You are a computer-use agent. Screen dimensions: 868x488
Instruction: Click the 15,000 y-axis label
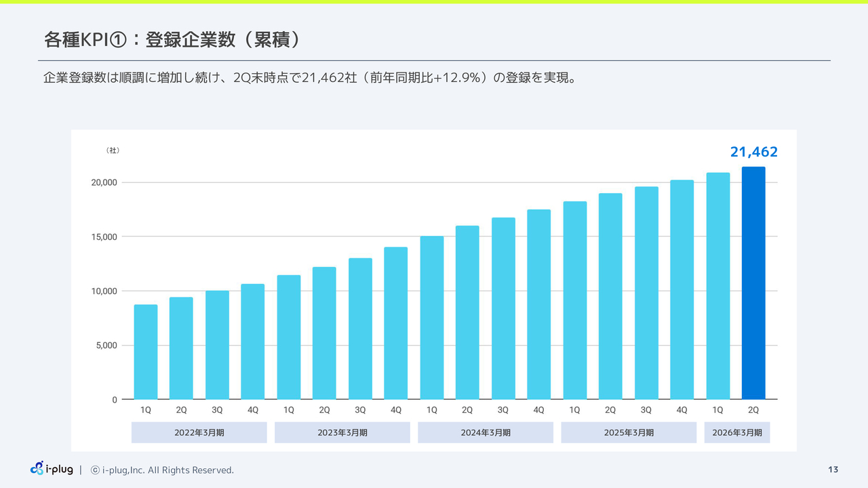(x=104, y=237)
